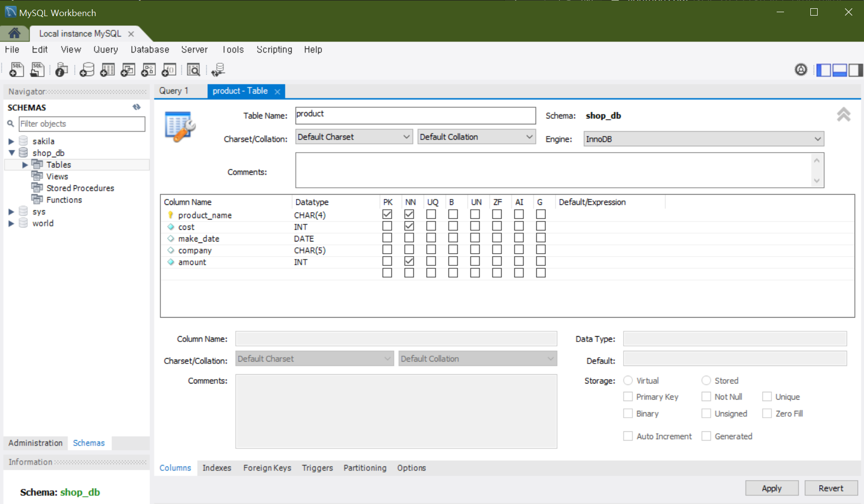Uncheck PK for product_name column
This screenshot has height=504, width=864.
click(387, 214)
